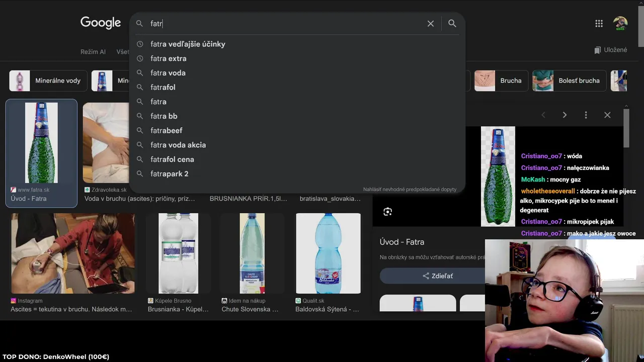Image resolution: width=644 pixels, height=362 pixels.
Task: Click BRUSNIANKA PRÍR.1,5l result caption
Action: (x=249, y=199)
